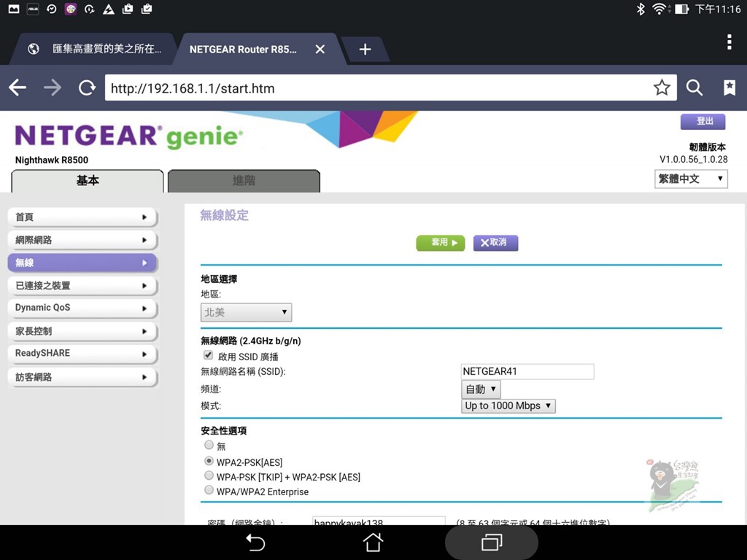Open a new browser tab
Image resolution: width=747 pixels, height=560 pixels.
(365, 49)
